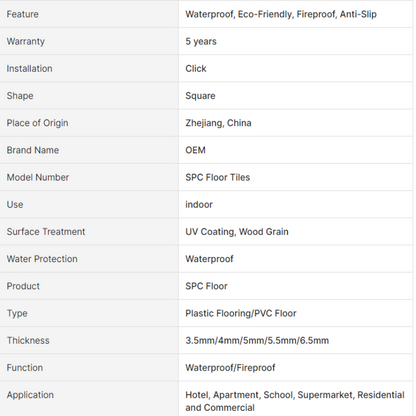Click the Product value 'SPC Floor'

(206, 286)
